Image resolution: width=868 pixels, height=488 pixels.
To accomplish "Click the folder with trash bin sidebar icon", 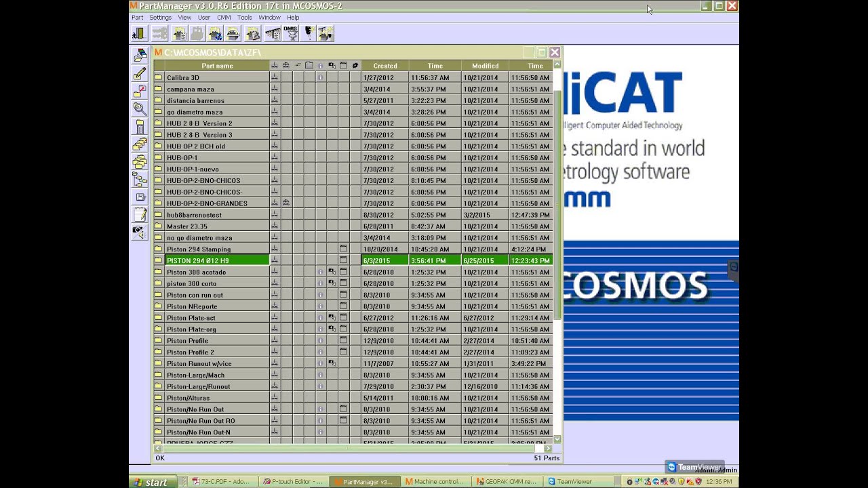I will coord(140,126).
